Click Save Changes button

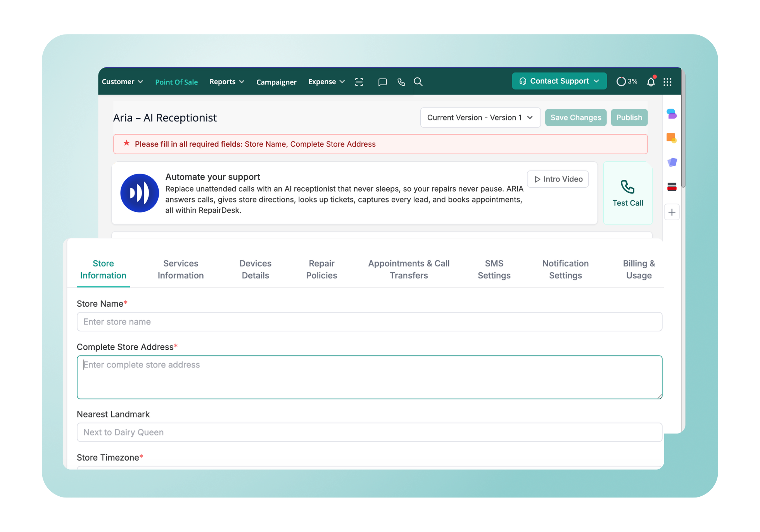tap(576, 117)
